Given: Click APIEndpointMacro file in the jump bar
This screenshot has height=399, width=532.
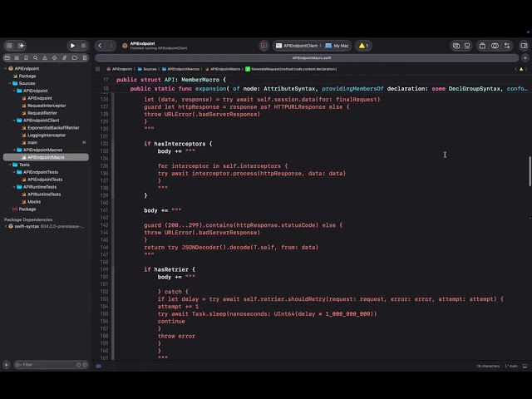Looking at the screenshot, I should pos(223,69).
